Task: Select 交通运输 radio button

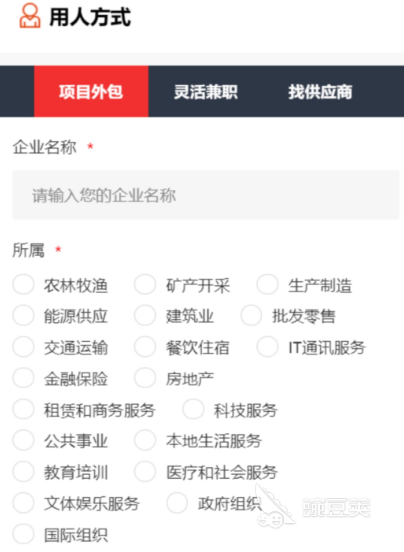Action: [23, 347]
